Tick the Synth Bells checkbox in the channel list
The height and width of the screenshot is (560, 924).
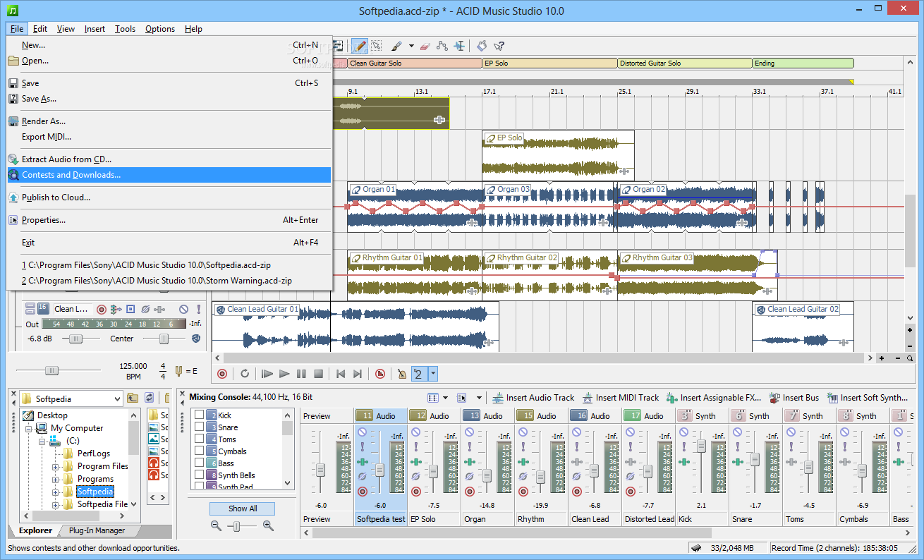[200, 475]
